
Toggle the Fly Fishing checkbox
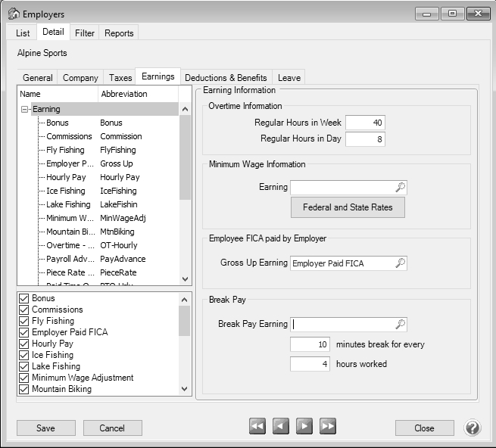[23, 321]
